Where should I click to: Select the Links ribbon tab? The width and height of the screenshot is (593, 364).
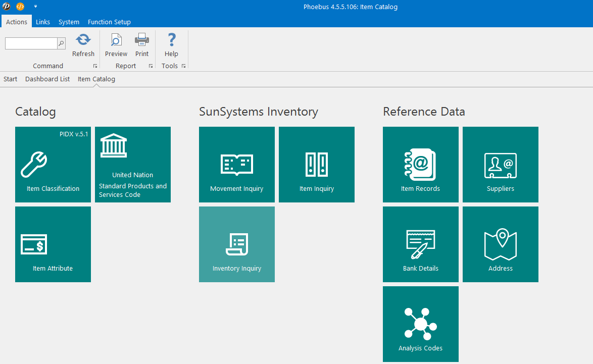pos(43,22)
